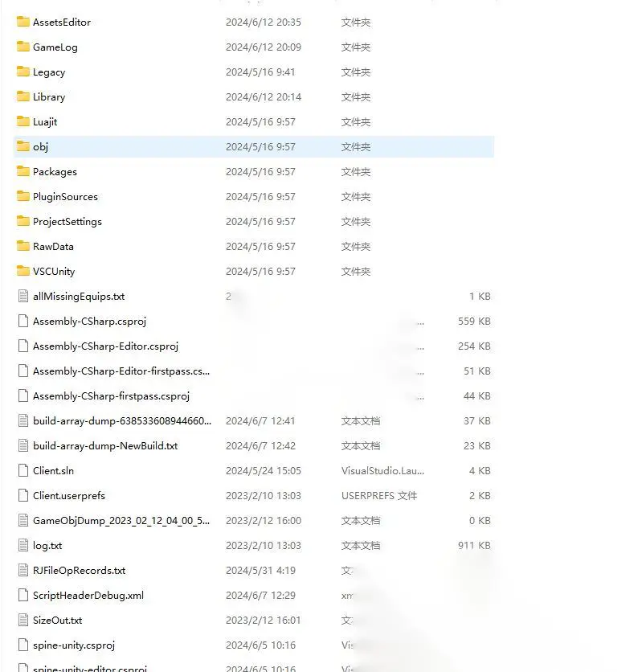Click the allMissingEquips.txt file icon
Viewport: 642px width, 672px height.
(23, 296)
